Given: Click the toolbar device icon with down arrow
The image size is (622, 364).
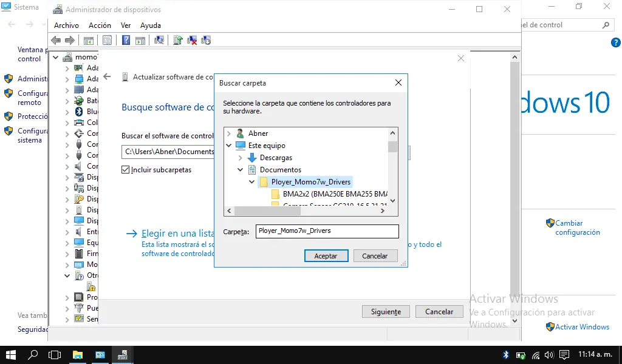Looking at the screenshot, I should point(206,40).
